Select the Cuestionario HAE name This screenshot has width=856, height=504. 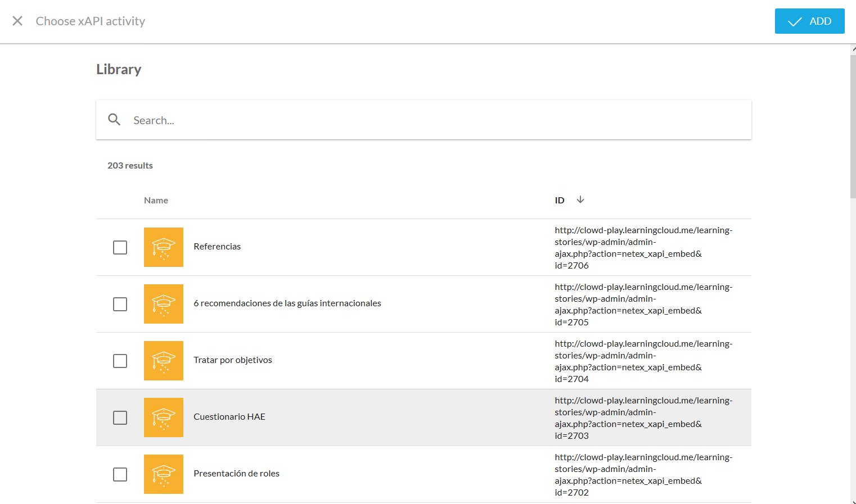pos(229,416)
